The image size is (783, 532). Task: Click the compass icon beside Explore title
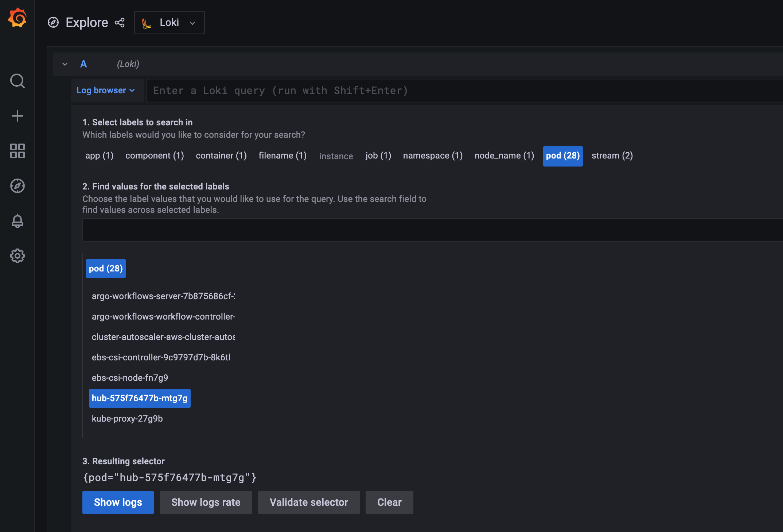(x=53, y=23)
